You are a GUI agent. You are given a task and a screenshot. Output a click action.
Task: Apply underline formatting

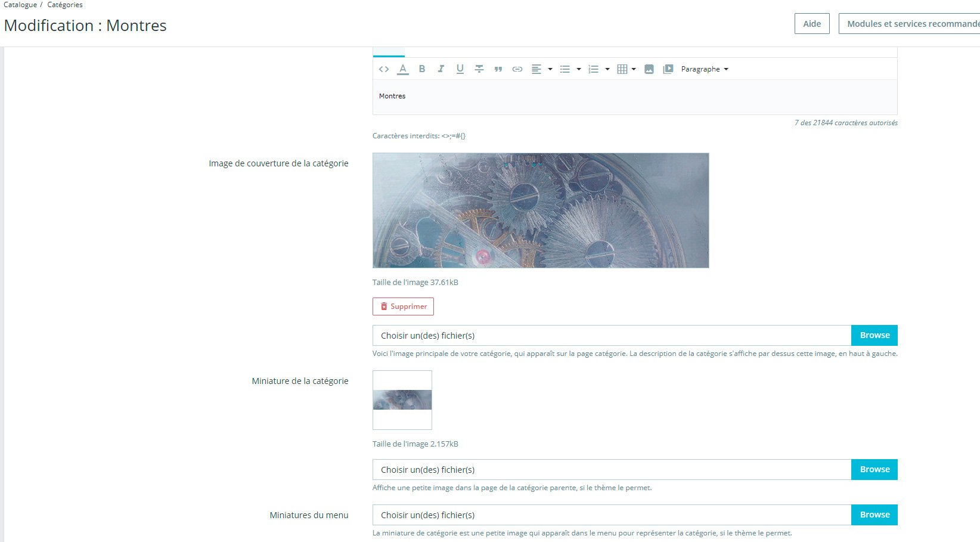coord(460,69)
